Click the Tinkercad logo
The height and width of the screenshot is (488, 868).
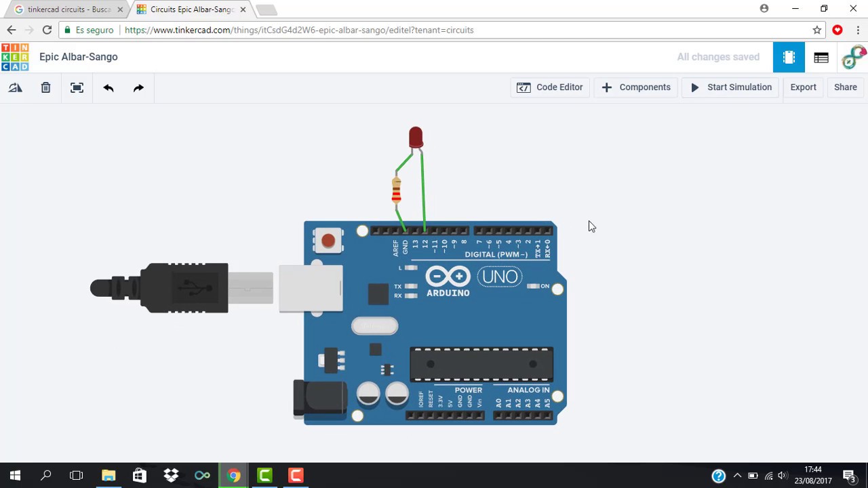point(15,57)
